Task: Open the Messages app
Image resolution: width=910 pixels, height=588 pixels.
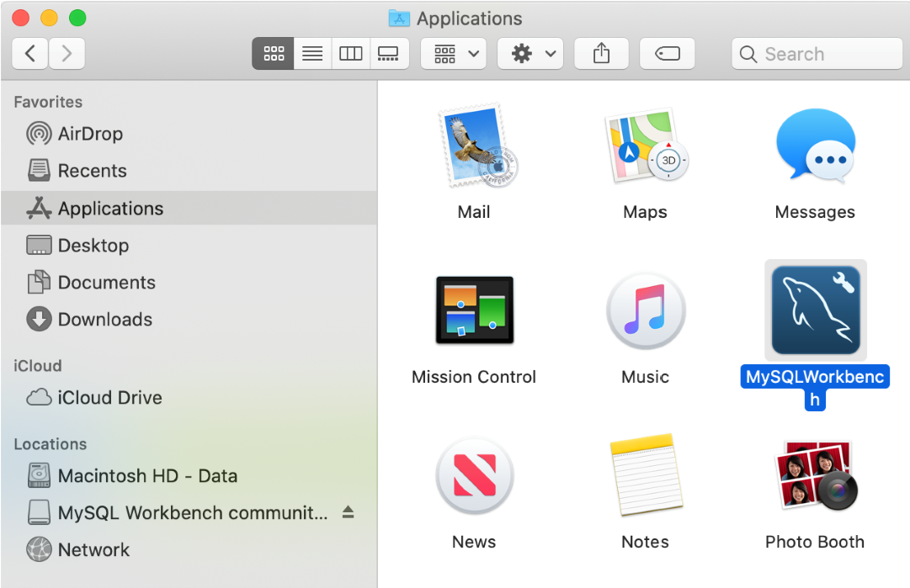Action: (814, 145)
